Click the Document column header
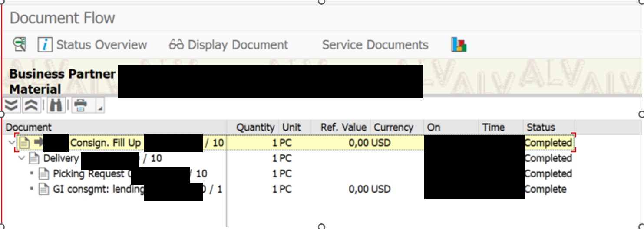 tap(29, 127)
